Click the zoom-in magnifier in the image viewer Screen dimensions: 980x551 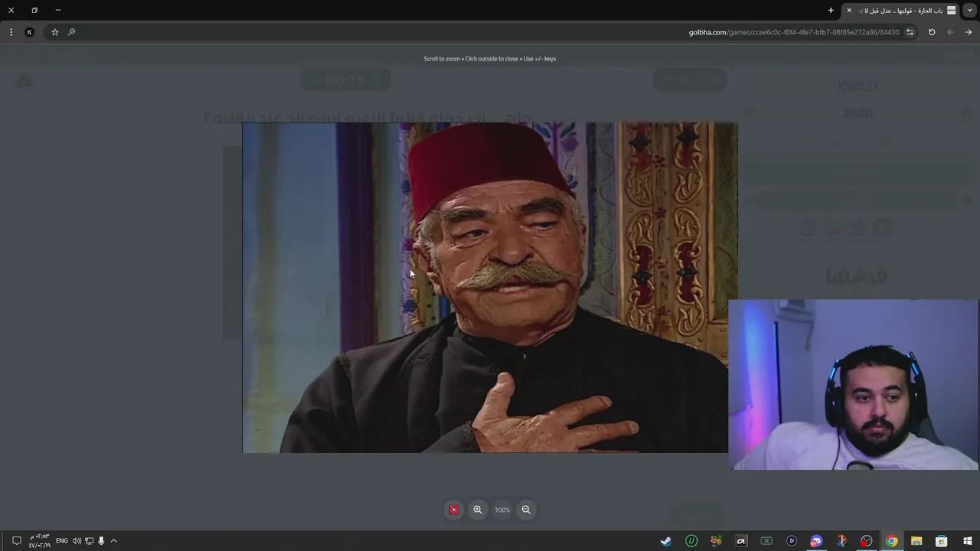(x=478, y=510)
